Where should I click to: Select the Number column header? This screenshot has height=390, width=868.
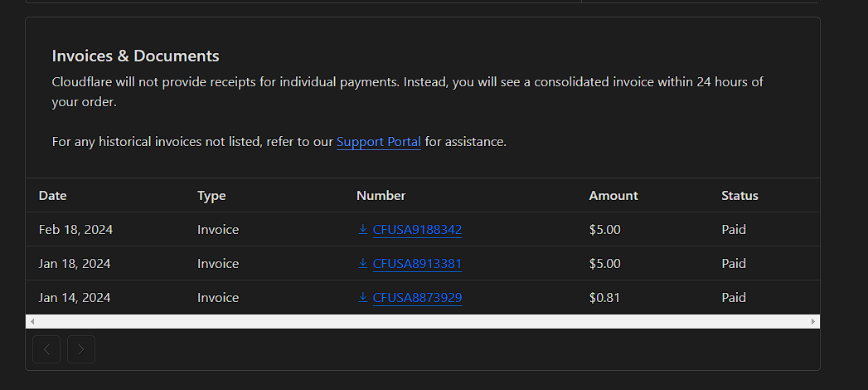click(x=381, y=196)
